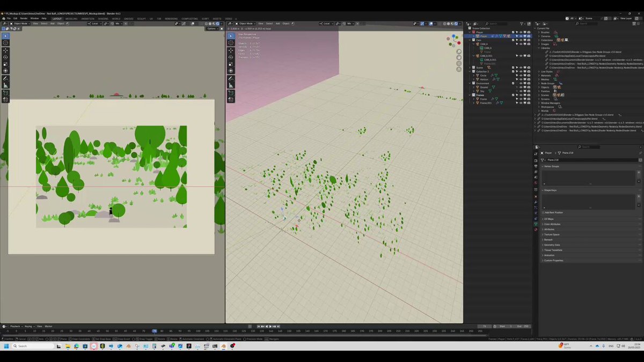644x362 pixels.
Task: Open the Object Mode dropdown in left viewport
Action: point(21,24)
